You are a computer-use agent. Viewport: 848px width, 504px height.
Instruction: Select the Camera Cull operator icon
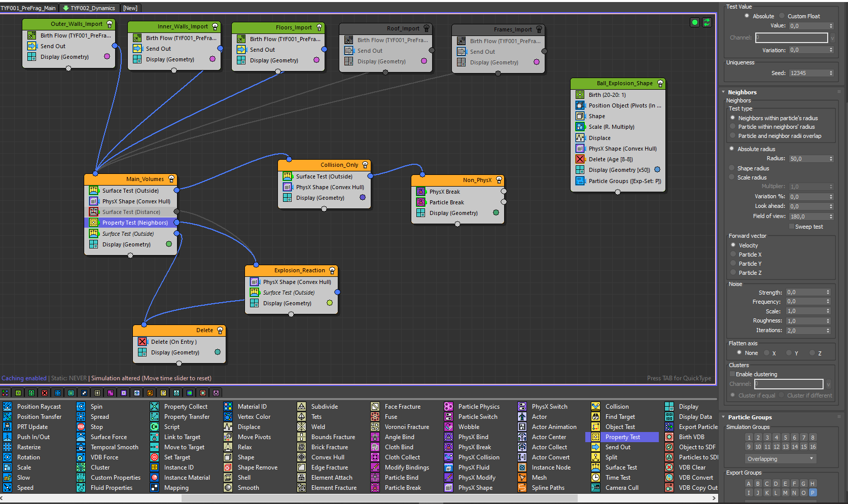[x=596, y=487]
